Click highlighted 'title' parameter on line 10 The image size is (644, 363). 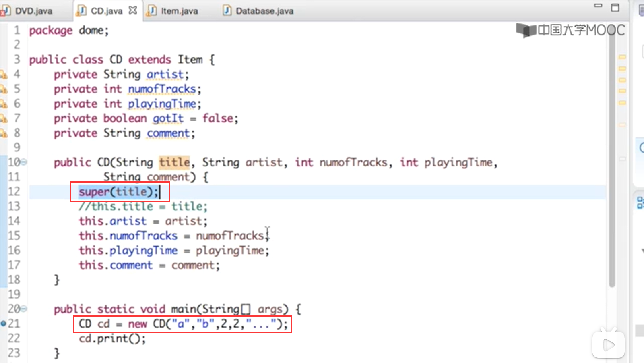click(174, 162)
